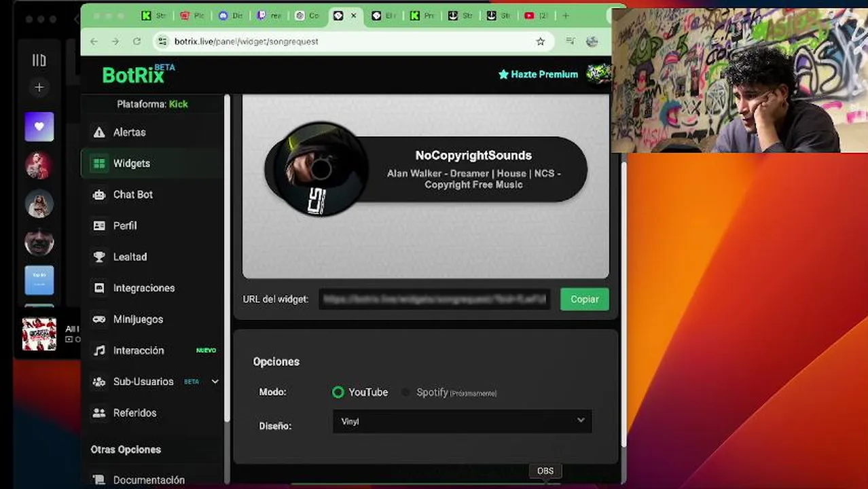Expand the Sub-Usuarios chevron
The image size is (868, 489).
[215, 382]
